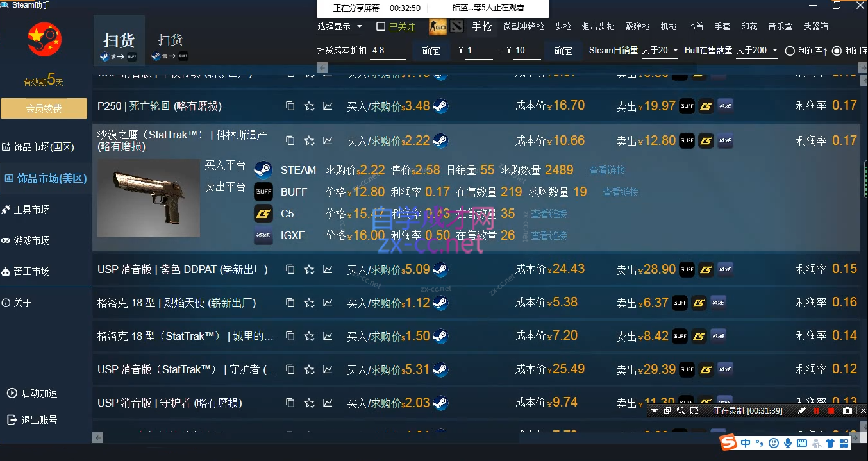Open chart icon for 格洛克 城里的 row
This screenshot has height=461, width=868.
pos(328,336)
